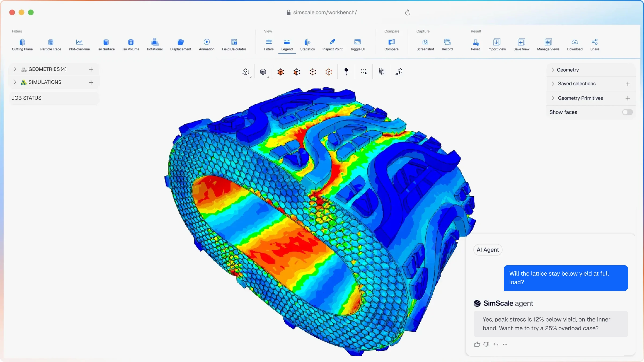Add an Iso Volume filter
The width and height of the screenshot is (644, 362).
click(x=131, y=45)
